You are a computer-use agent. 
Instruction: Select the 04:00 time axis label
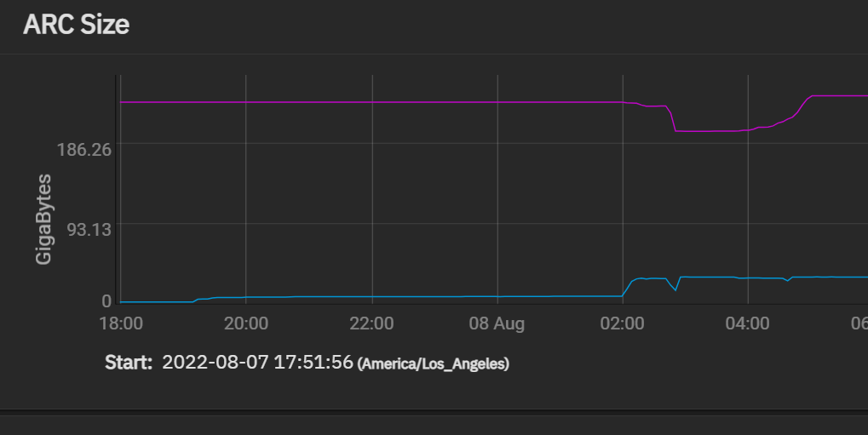(747, 323)
